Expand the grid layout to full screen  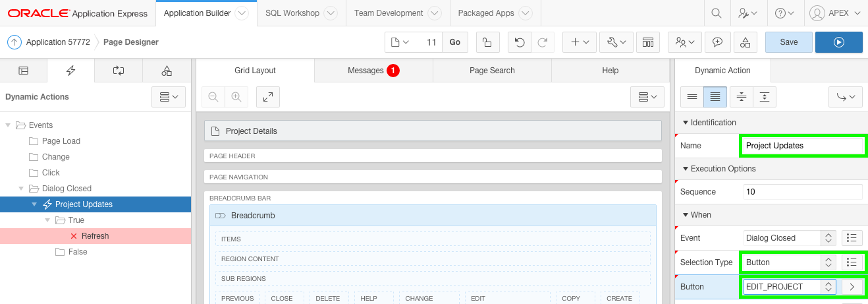coord(268,97)
